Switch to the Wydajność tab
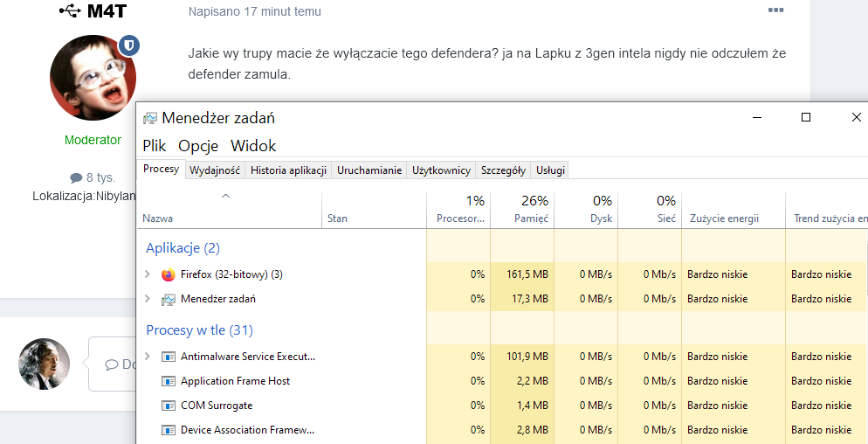The width and height of the screenshot is (868, 444). (x=215, y=170)
